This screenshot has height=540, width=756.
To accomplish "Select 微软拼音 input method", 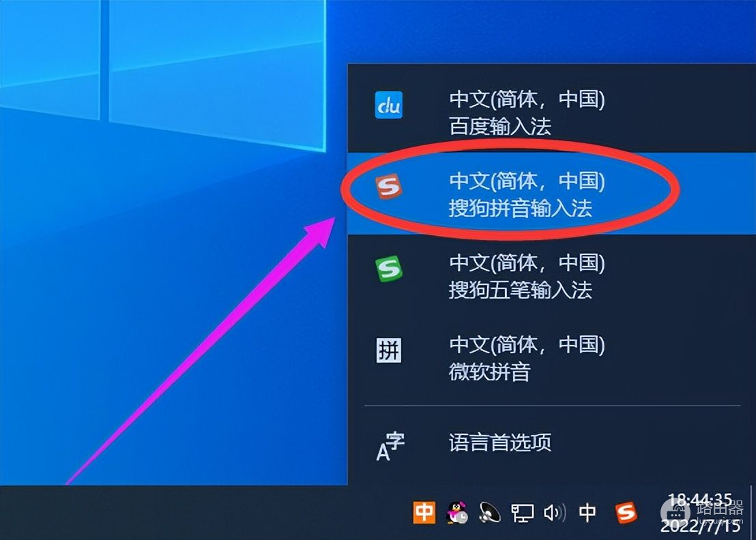I will [551, 357].
